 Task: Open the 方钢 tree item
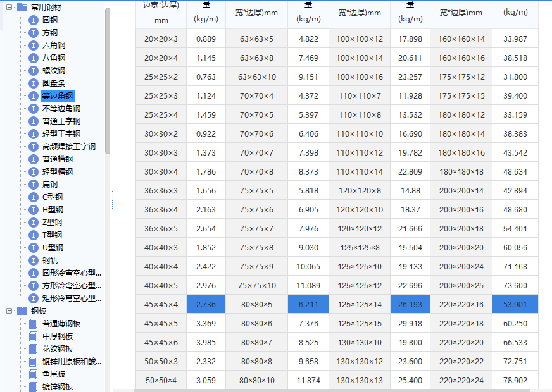[x=50, y=33]
